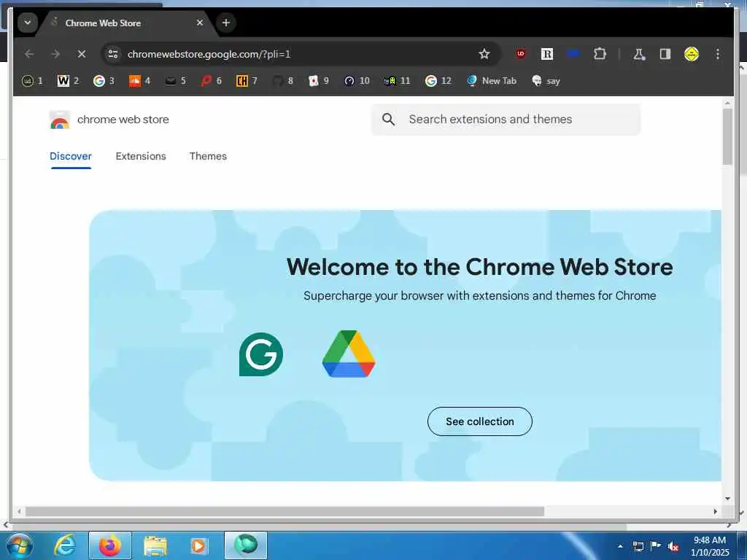Stop loading the page
The width and height of the screenshot is (747, 560).
click(82, 54)
